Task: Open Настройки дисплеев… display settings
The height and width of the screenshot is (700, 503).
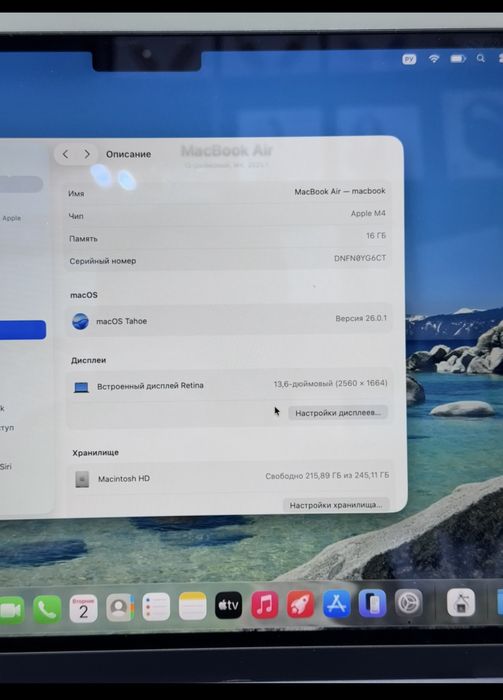Action: coord(338,412)
